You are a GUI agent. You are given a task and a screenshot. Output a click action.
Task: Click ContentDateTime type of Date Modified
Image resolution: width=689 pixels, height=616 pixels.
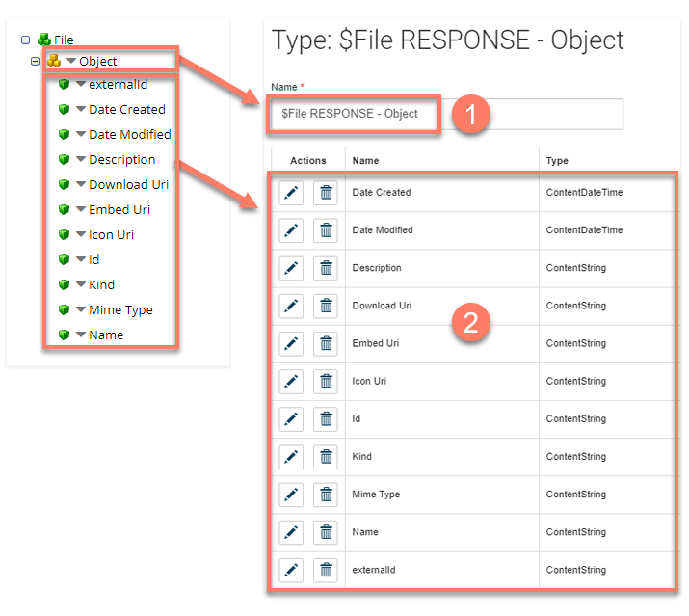pos(584,230)
